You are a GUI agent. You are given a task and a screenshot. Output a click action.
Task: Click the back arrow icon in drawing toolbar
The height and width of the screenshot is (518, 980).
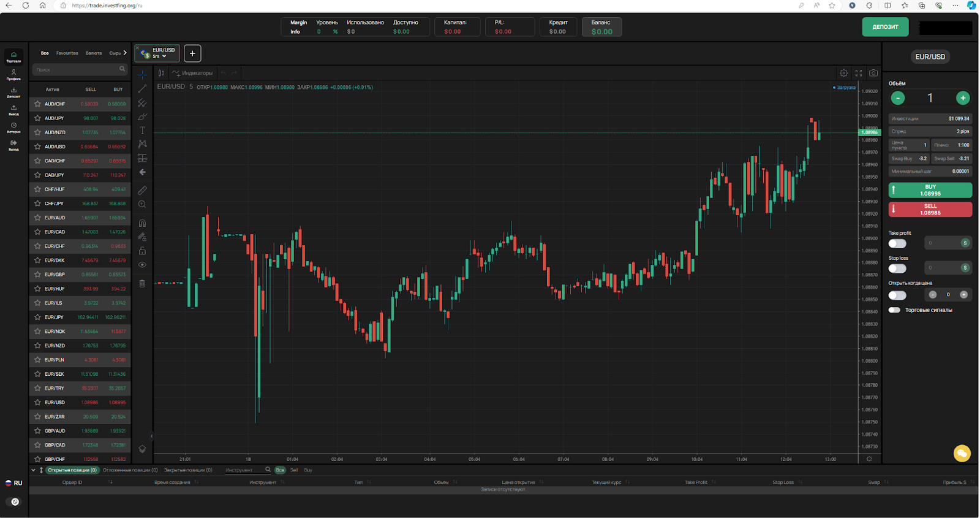142,172
